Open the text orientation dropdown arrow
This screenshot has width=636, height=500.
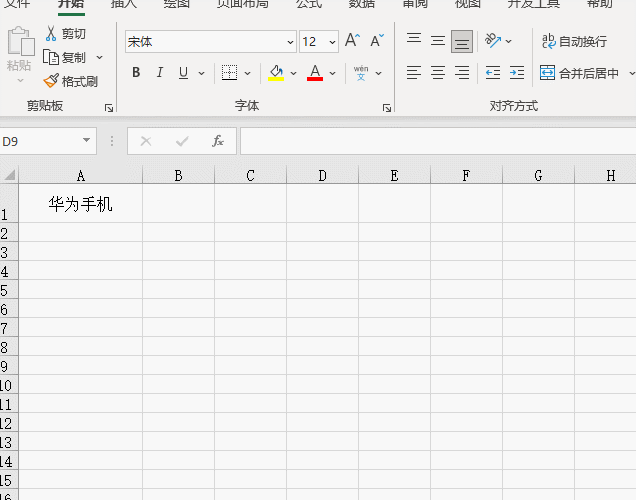pos(508,41)
